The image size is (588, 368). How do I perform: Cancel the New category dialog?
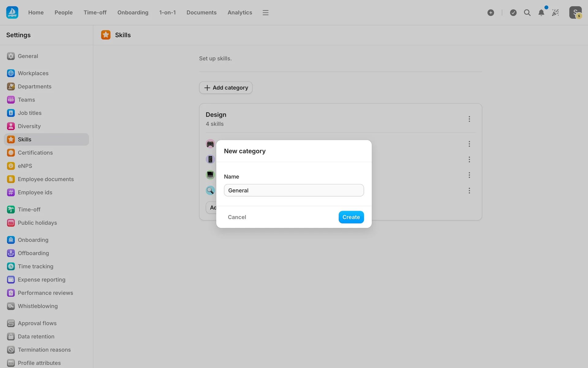point(237,217)
